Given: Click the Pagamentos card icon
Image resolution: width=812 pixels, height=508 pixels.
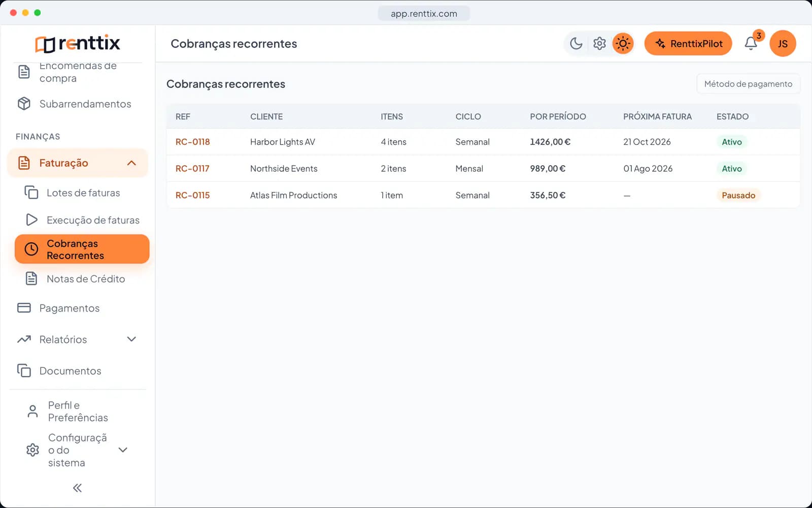Looking at the screenshot, I should point(24,308).
